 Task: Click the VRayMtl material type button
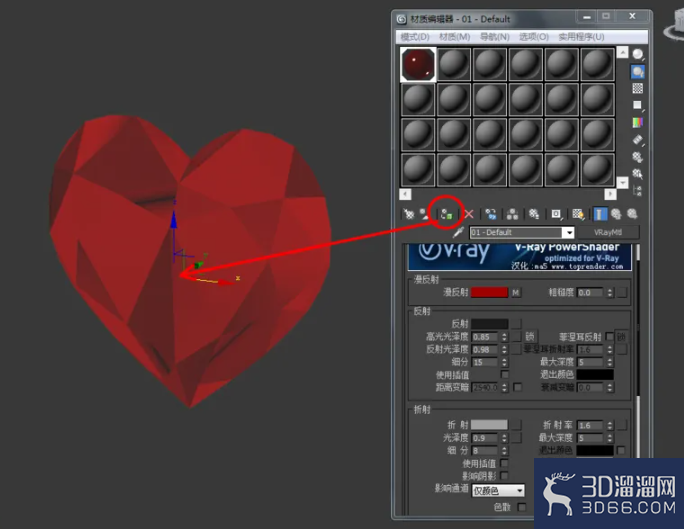tap(608, 232)
